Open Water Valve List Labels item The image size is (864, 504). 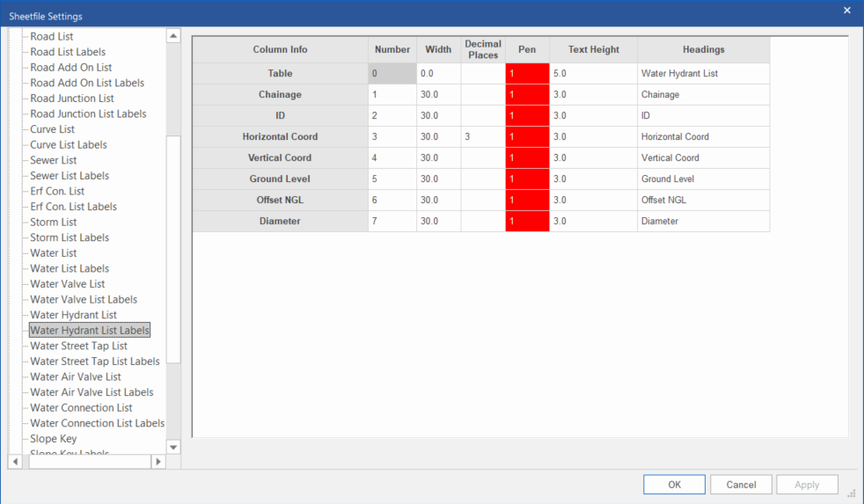pos(84,299)
